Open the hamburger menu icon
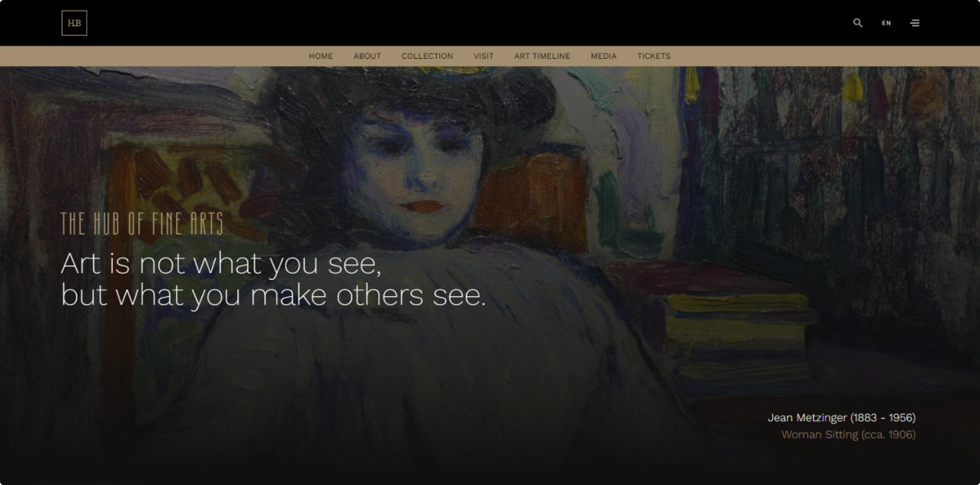This screenshot has width=980, height=485. point(915,23)
